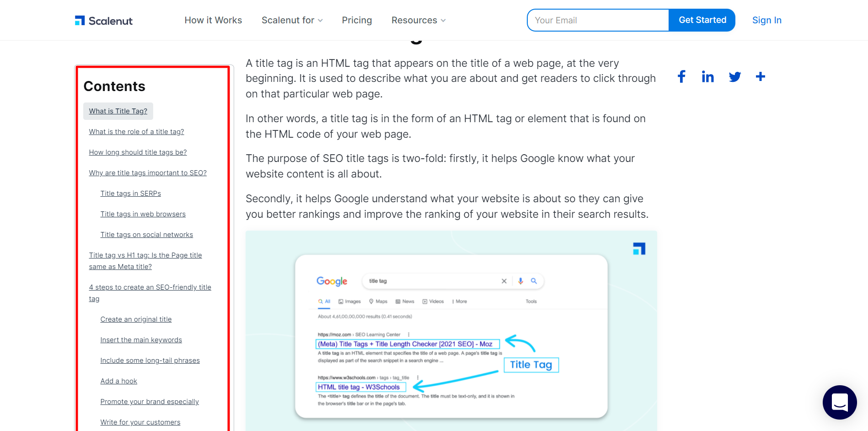The image size is (868, 431).
Task: Expand the Resources dropdown menu
Action: pyautogui.click(x=418, y=20)
